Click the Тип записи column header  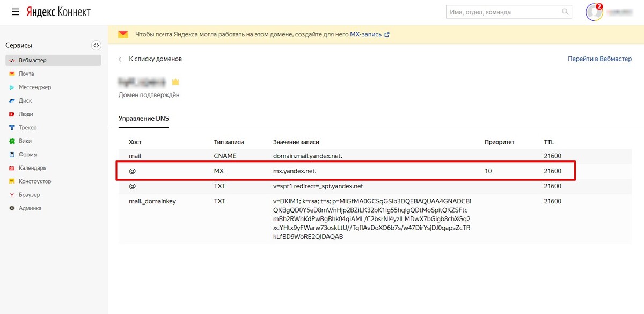229,142
